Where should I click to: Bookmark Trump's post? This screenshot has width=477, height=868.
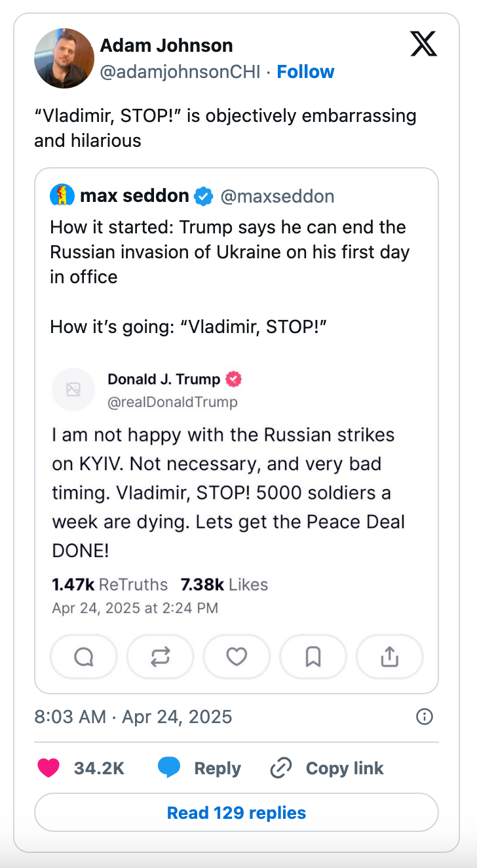pyautogui.click(x=313, y=656)
